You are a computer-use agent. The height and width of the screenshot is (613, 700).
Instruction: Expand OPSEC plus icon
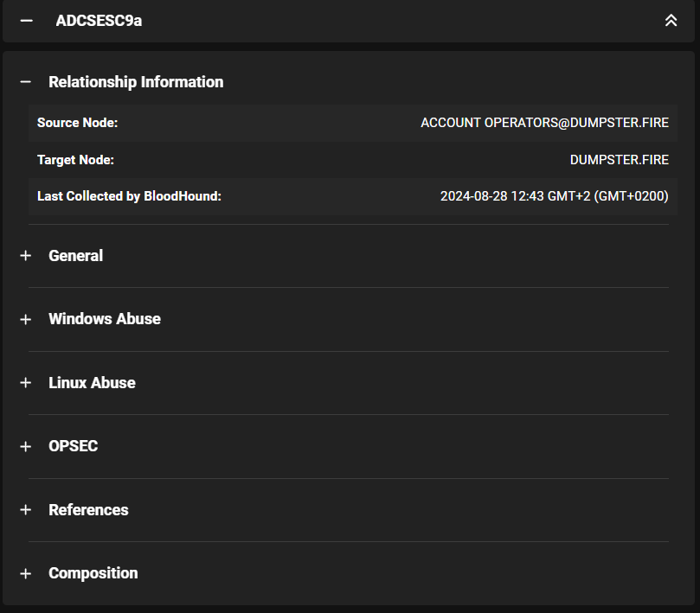[26, 446]
